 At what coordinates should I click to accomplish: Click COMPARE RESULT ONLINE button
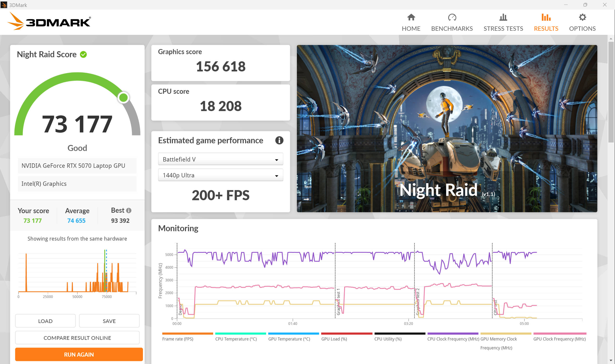(x=77, y=338)
